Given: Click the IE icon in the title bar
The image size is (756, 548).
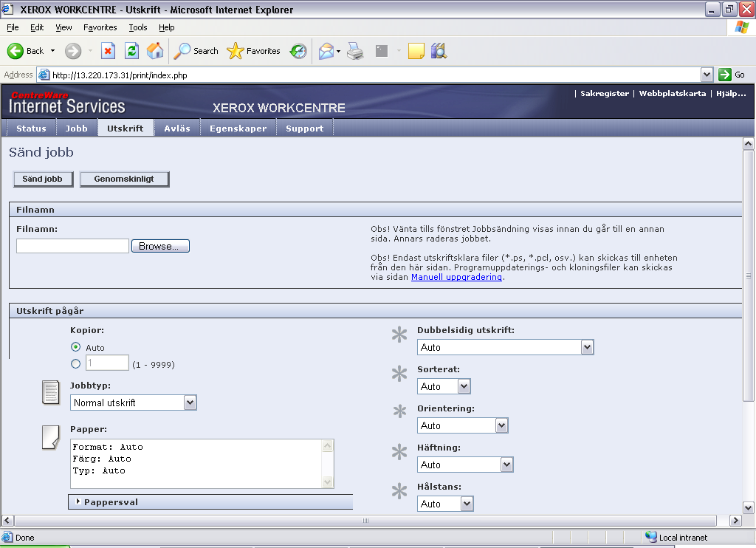Looking at the screenshot, I should coord(7,9).
